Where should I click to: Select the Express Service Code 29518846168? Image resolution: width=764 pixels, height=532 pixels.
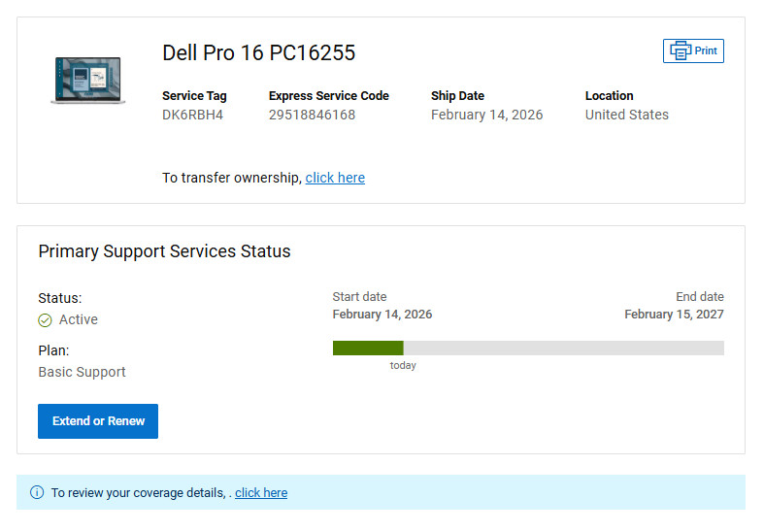coord(312,115)
